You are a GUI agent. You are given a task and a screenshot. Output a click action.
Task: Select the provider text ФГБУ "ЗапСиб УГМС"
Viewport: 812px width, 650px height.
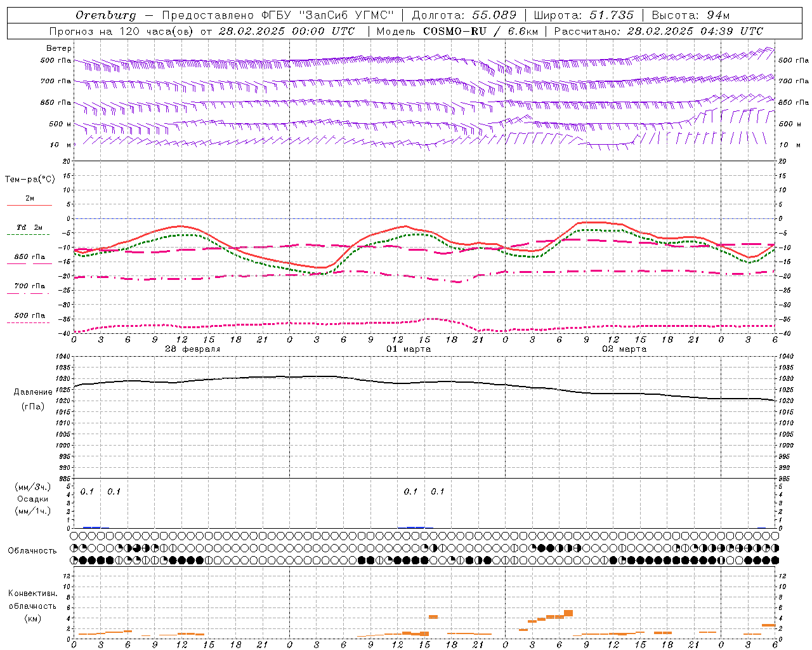[x=327, y=15]
